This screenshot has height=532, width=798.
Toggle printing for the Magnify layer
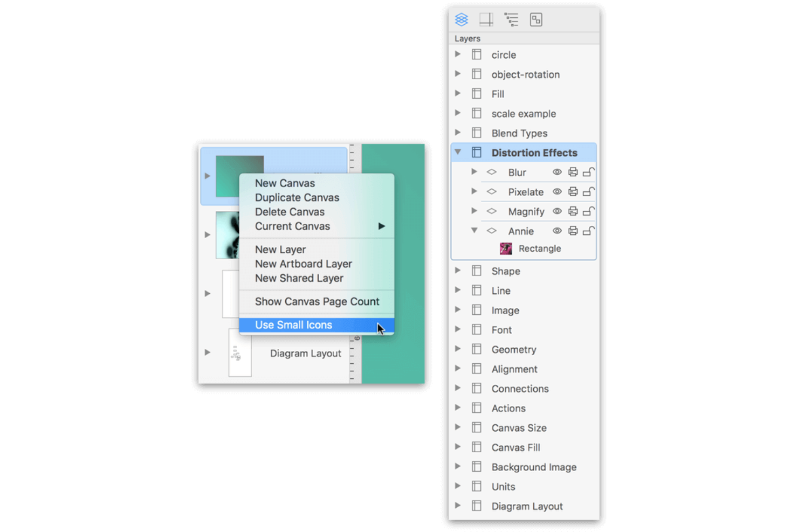pyautogui.click(x=573, y=211)
